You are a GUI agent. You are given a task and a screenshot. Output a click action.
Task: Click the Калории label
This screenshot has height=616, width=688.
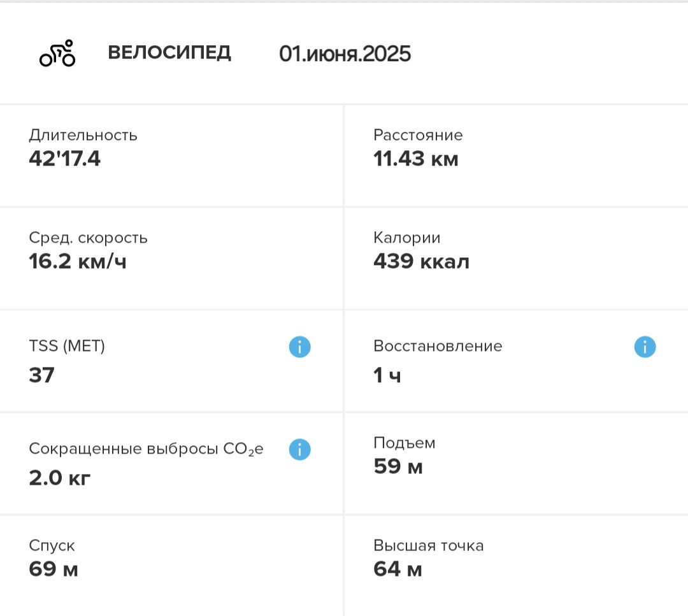pyautogui.click(x=406, y=238)
